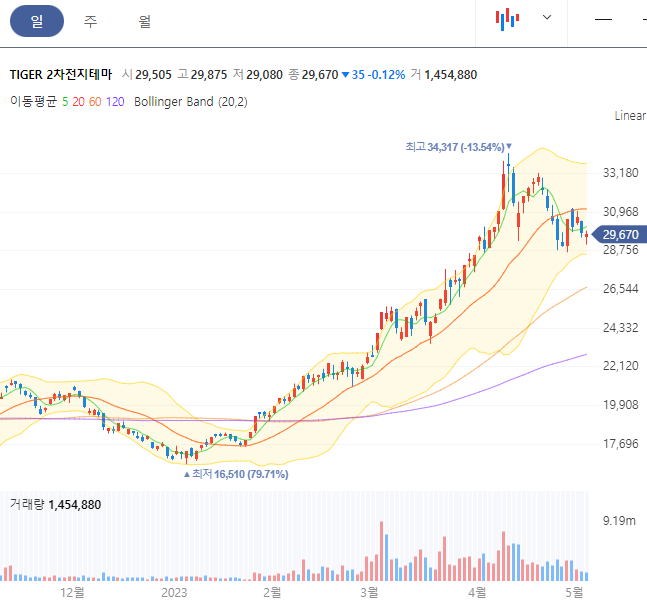The width and height of the screenshot is (647, 613).
Task: Click the 30,968 price axis label
Action: point(621,212)
